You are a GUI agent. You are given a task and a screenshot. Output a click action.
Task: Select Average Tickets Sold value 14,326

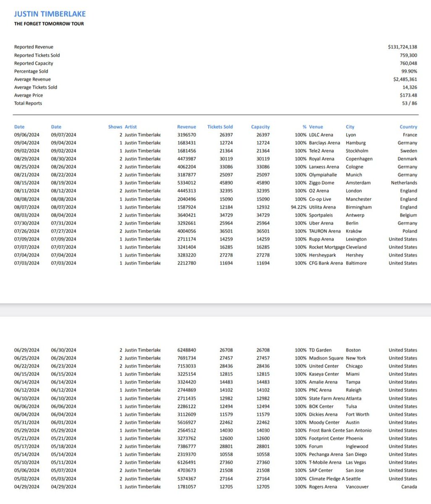click(410, 87)
